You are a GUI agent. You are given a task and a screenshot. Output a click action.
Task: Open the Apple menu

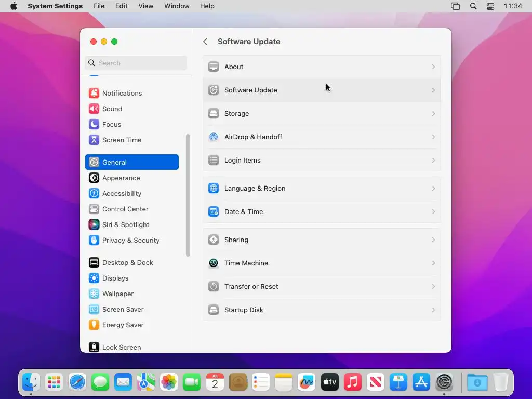coord(14,6)
